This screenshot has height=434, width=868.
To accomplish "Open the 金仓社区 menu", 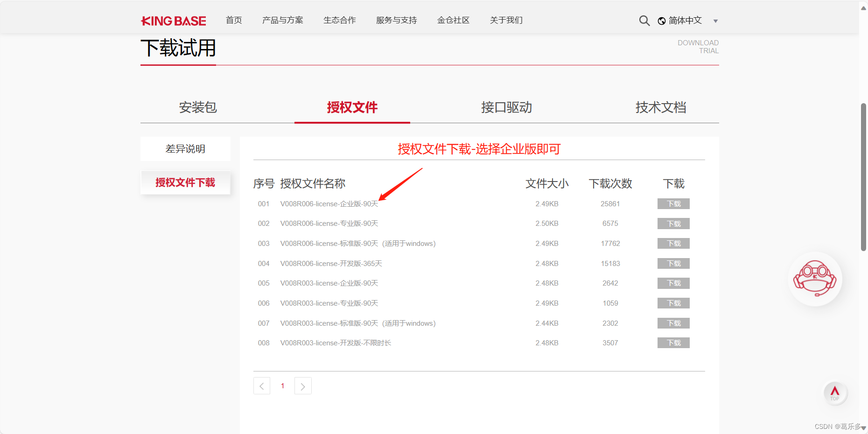I will click(x=453, y=20).
